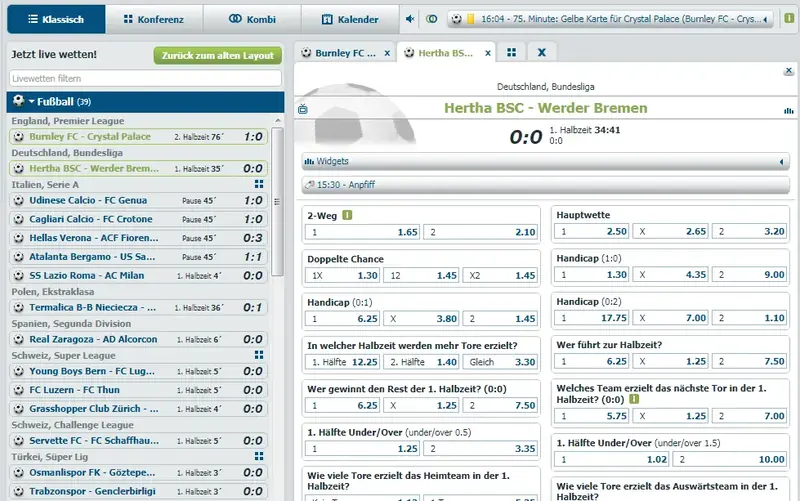Expand the live ticker message arrow
The width and height of the screenshot is (800, 501).
click(765, 19)
